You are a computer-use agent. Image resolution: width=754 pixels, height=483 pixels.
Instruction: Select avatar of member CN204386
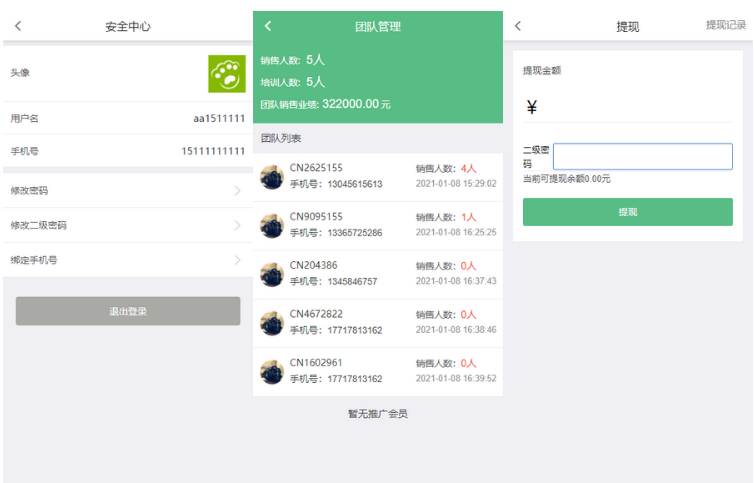pos(272,274)
